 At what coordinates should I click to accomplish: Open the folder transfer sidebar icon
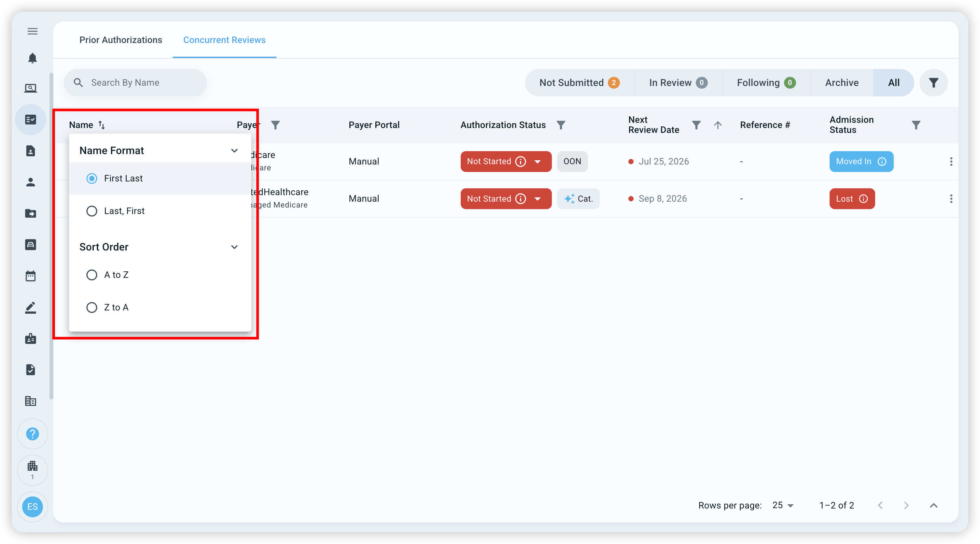click(x=31, y=213)
